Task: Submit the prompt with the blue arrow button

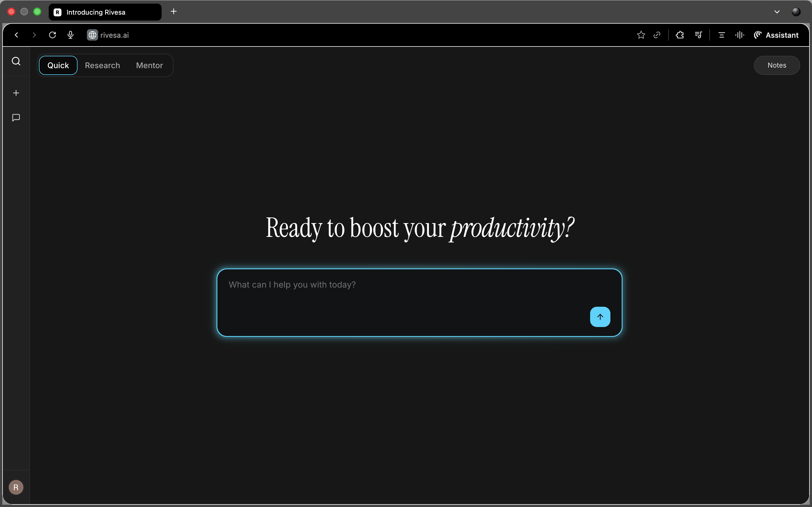Action: (600, 317)
